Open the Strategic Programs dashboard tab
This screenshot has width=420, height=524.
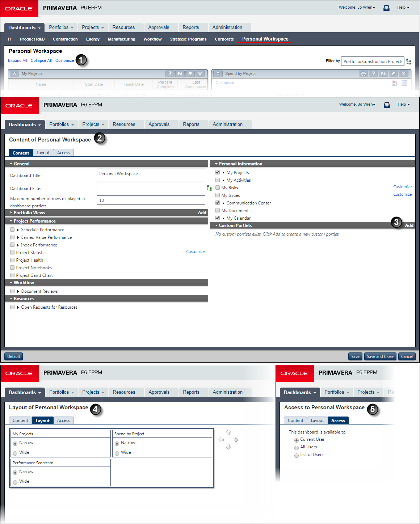(x=188, y=39)
